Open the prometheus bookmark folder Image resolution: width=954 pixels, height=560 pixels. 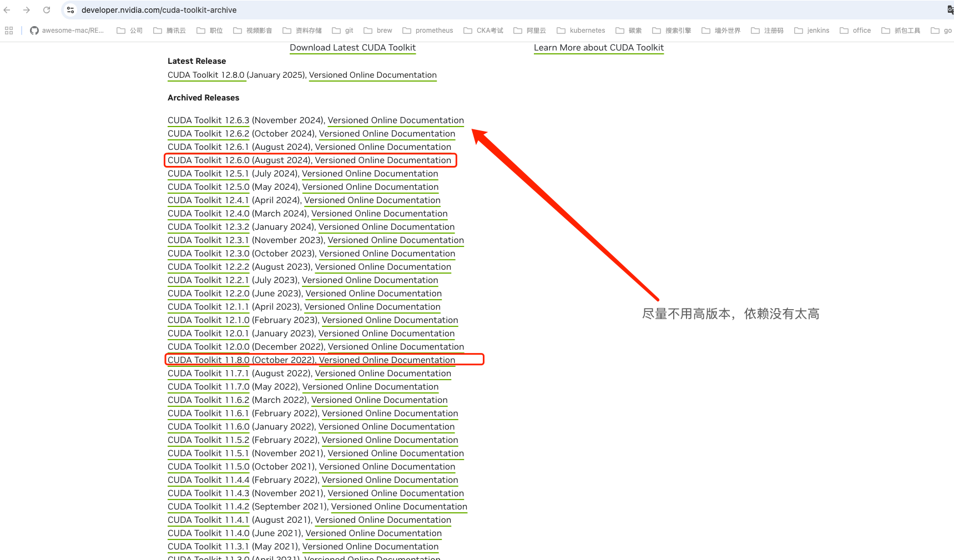pyautogui.click(x=428, y=31)
